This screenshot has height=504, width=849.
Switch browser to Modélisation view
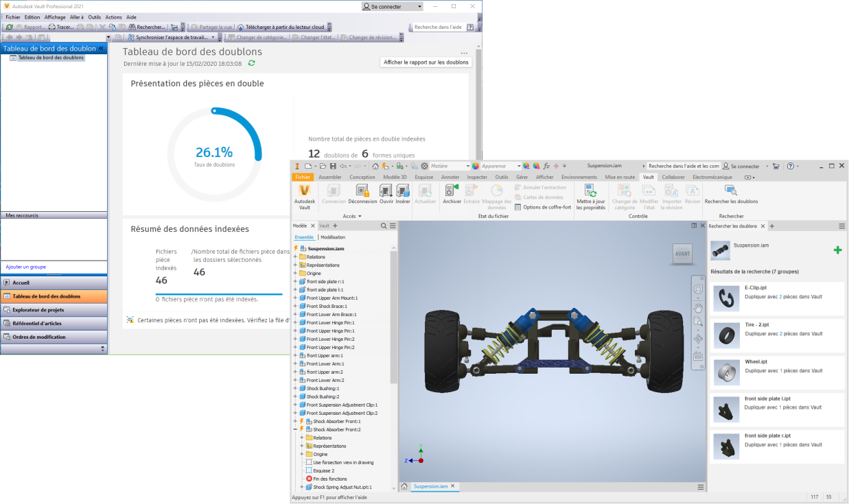(x=333, y=237)
